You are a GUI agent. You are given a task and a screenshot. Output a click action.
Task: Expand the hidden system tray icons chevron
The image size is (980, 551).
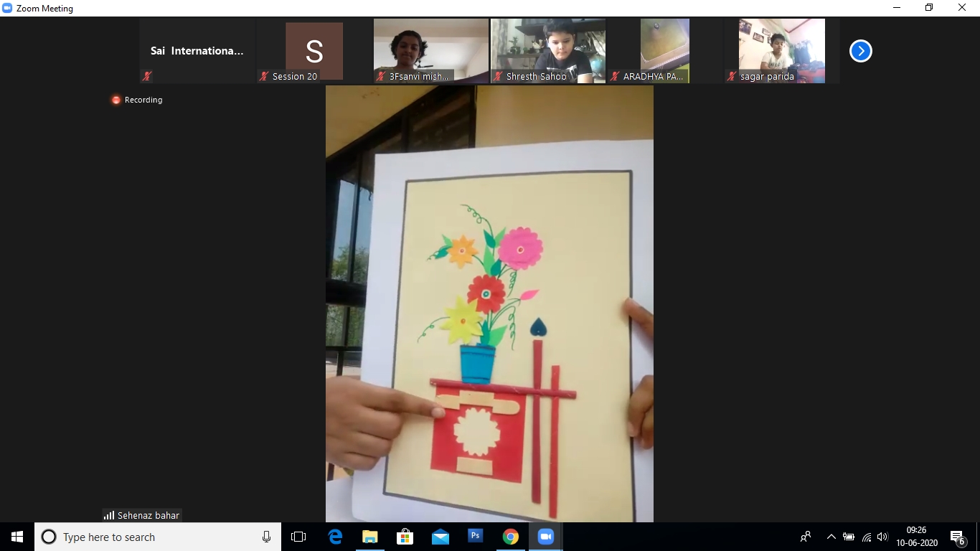point(831,537)
